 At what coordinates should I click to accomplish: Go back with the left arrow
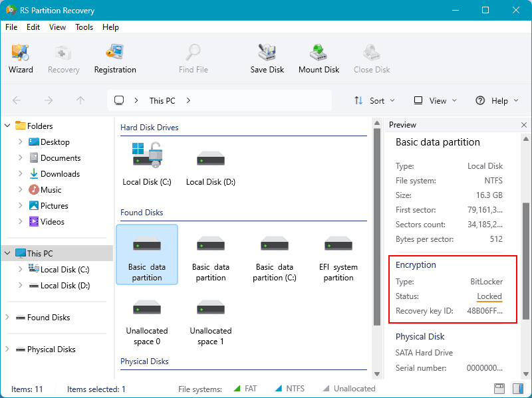pyautogui.click(x=17, y=100)
